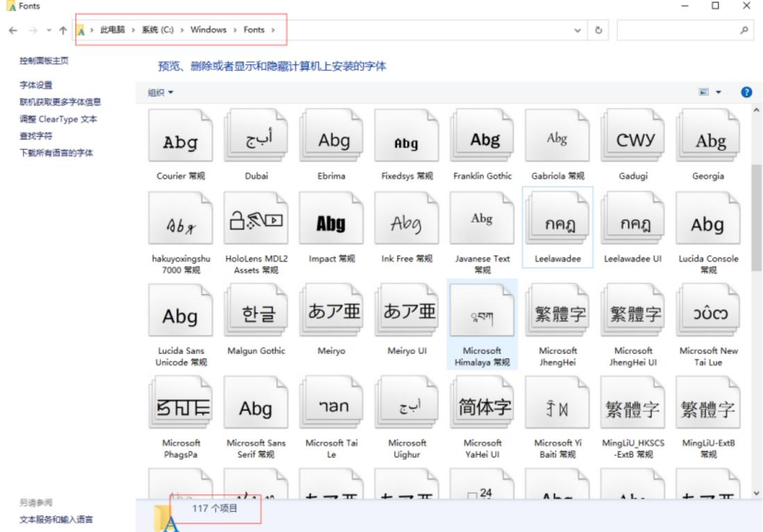The height and width of the screenshot is (532, 763).
Task: Select the Microsoft Sans Serif font icon
Action: [x=256, y=402]
